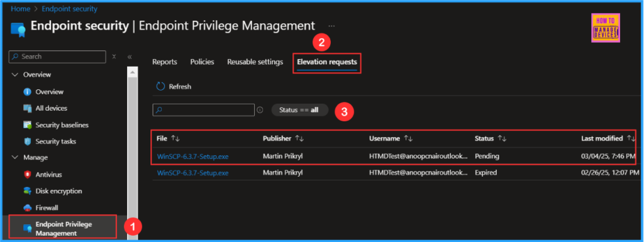The width and height of the screenshot is (644, 242).
Task: Sort by Username column arrows
Action: (408, 139)
